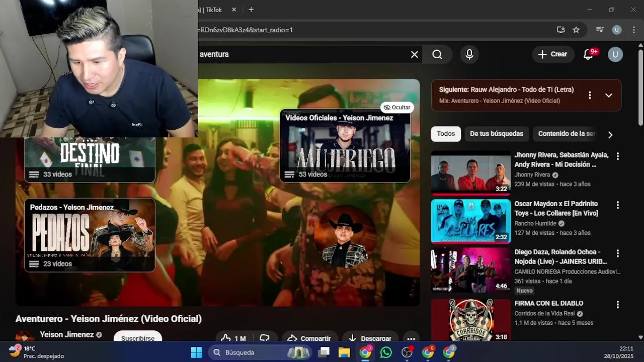Open Mi Decisión video thumbnail
The height and width of the screenshot is (362, 644).
471,172
